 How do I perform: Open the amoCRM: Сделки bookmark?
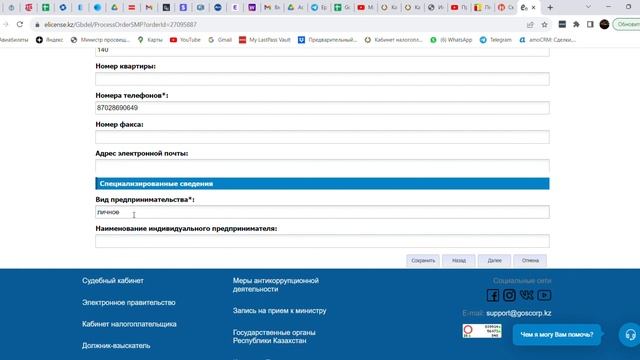547,40
